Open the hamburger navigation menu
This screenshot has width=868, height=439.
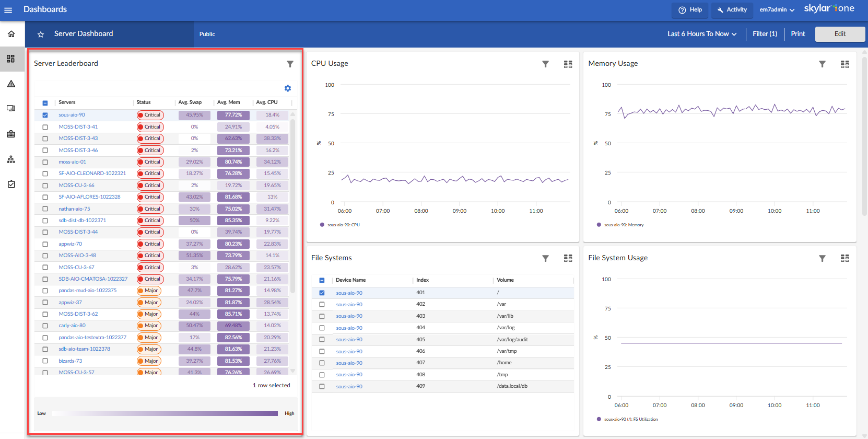pos(8,10)
